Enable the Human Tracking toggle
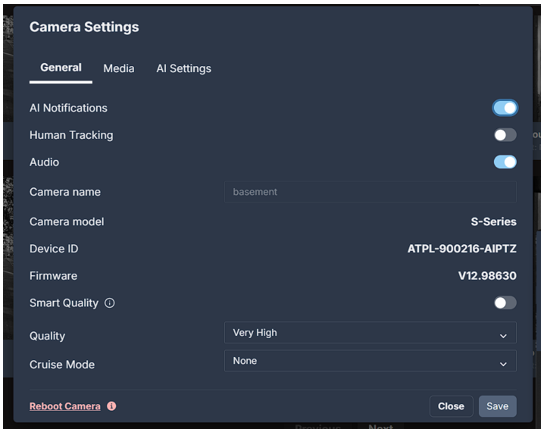The width and height of the screenshot is (545, 435). click(505, 135)
